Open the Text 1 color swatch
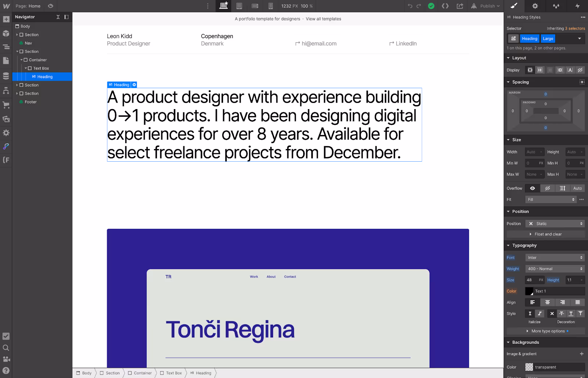 [529, 291]
